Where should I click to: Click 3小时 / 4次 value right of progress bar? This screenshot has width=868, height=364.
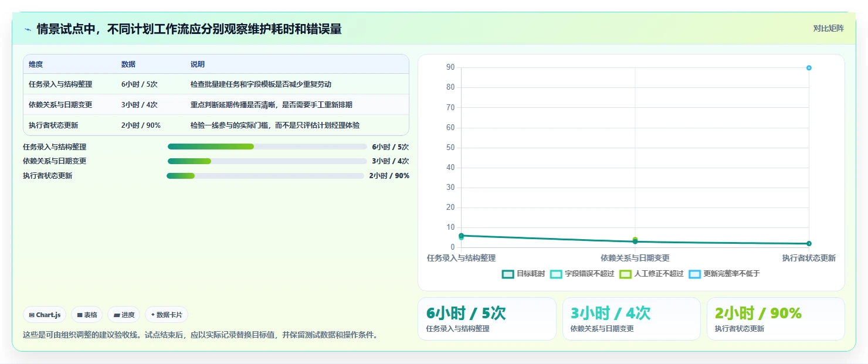tap(391, 161)
